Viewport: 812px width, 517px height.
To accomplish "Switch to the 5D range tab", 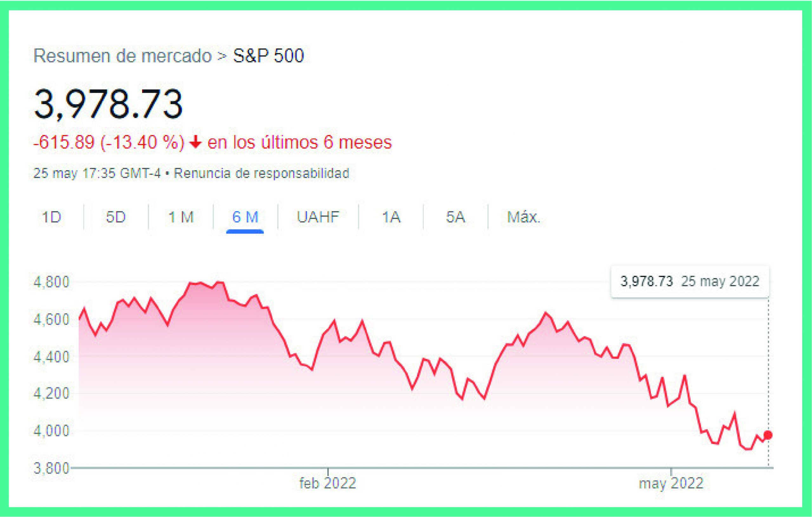I will tap(116, 217).
